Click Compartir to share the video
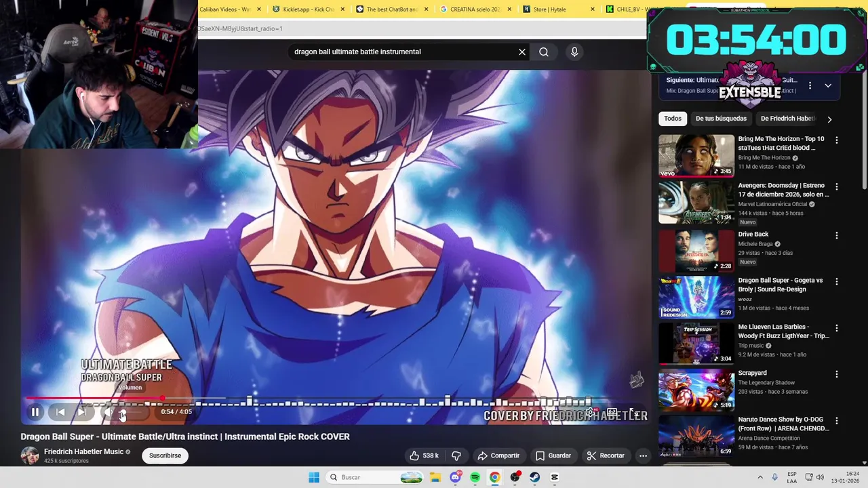The height and width of the screenshot is (488, 868). click(498, 455)
